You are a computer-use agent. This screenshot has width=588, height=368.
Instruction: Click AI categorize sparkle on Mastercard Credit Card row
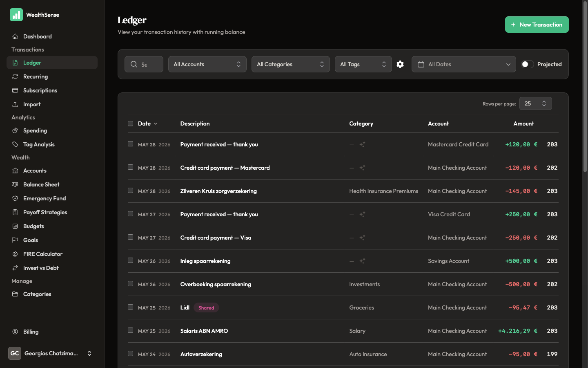[x=362, y=144]
